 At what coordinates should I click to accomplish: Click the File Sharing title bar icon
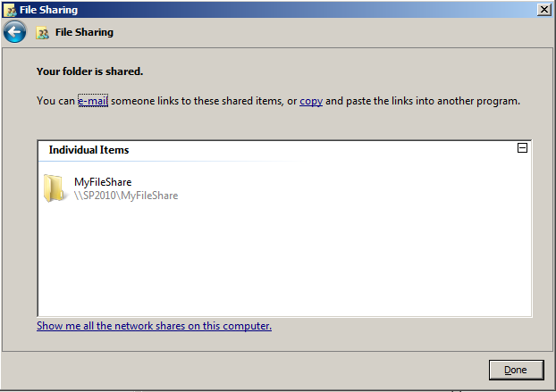[11, 11]
